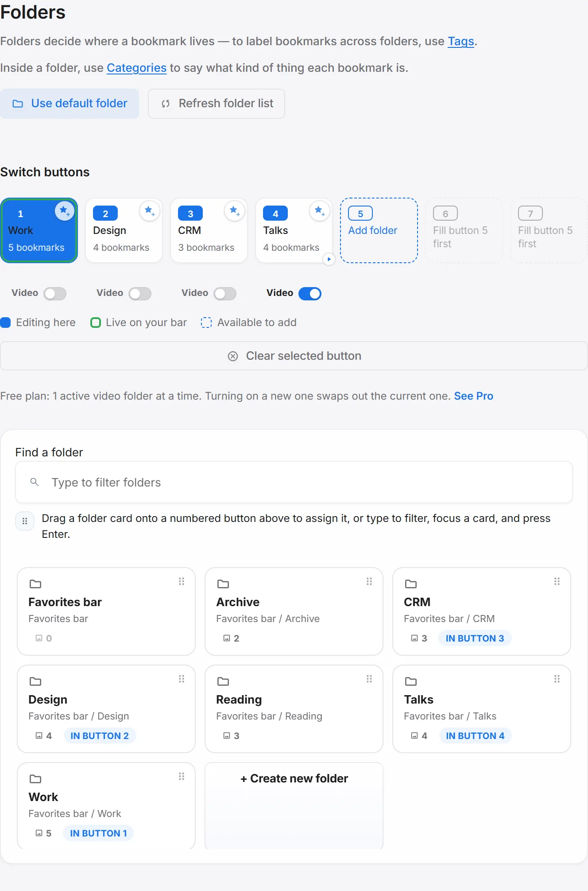The height and width of the screenshot is (891, 588).
Task: Click the Favorites bar / Archive path text
Action: click(268, 619)
